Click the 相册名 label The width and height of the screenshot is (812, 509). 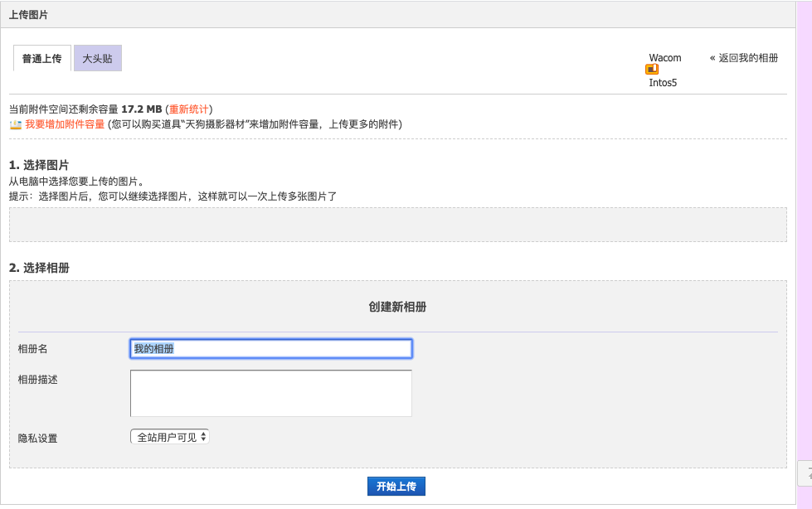pyautogui.click(x=33, y=349)
